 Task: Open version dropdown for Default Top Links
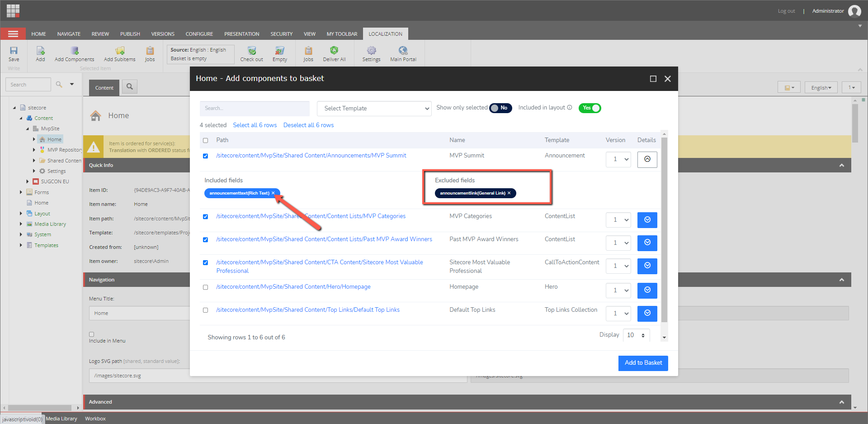[618, 314]
